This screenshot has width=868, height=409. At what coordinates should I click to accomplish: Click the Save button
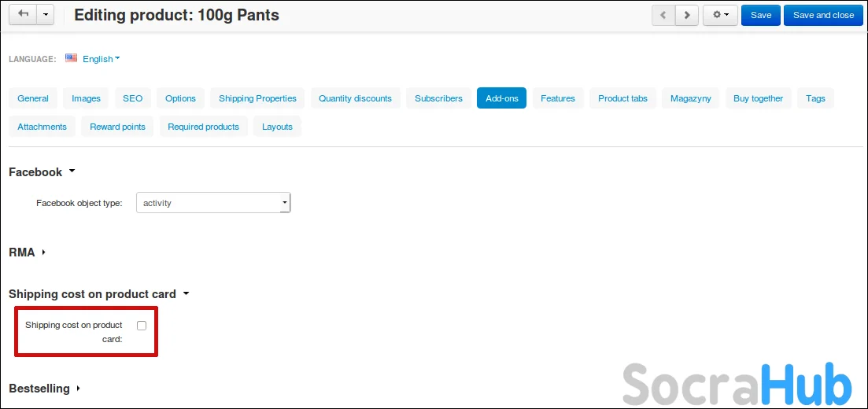[760, 15]
